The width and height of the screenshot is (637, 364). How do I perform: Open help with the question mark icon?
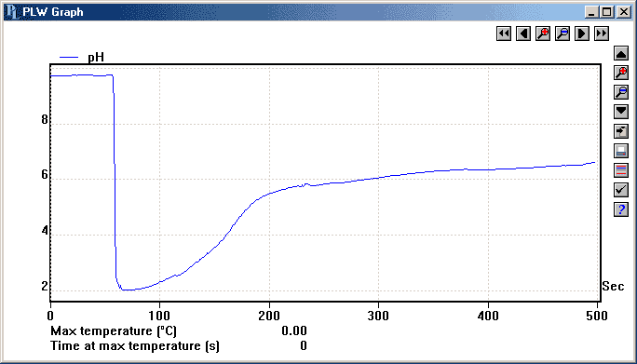click(x=621, y=209)
